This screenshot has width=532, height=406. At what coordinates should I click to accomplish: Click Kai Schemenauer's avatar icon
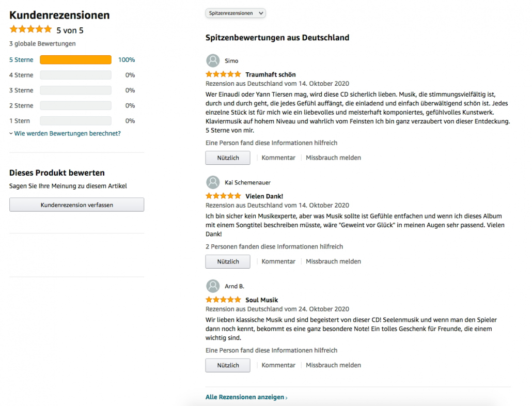212,182
